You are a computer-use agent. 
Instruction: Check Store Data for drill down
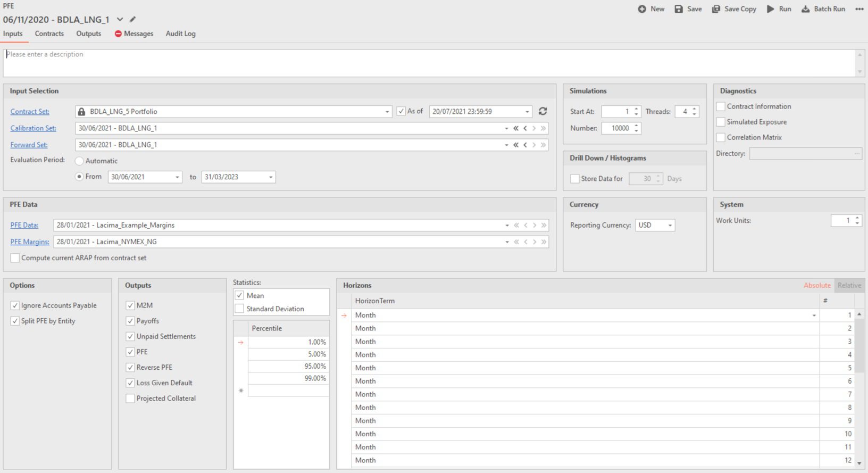pos(575,179)
